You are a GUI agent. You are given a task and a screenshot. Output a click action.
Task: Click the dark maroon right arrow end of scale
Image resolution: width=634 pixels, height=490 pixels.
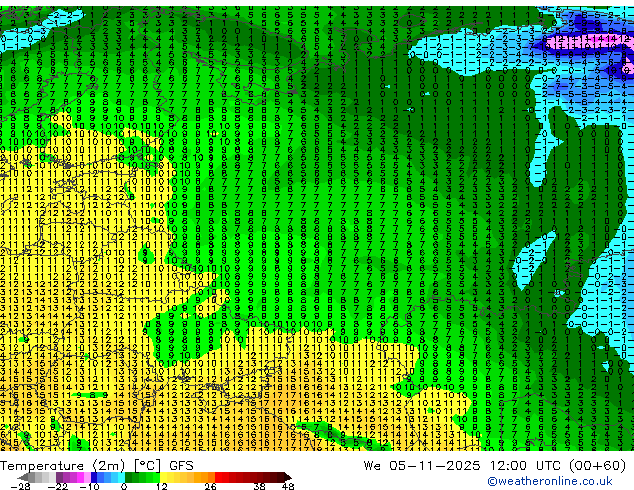point(287,477)
